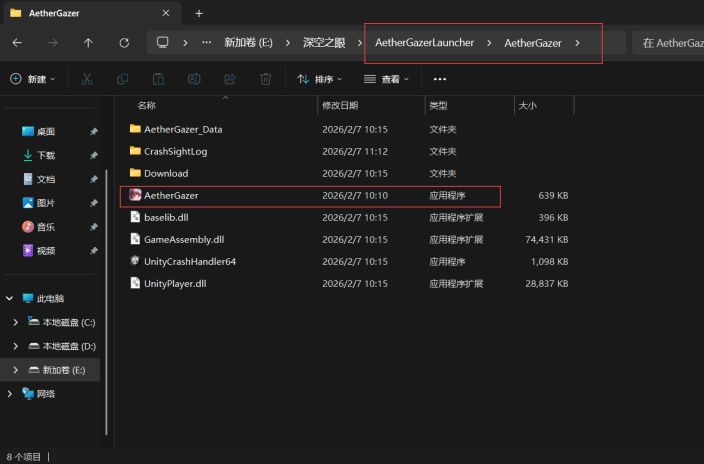
Task: Click the Copy icon in toolbar
Action: coord(123,79)
